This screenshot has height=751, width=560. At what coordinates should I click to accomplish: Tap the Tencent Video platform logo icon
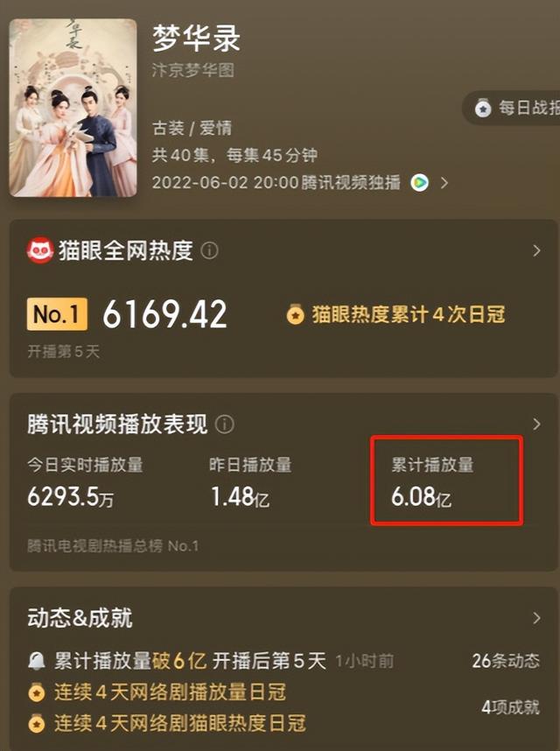pos(420,182)
